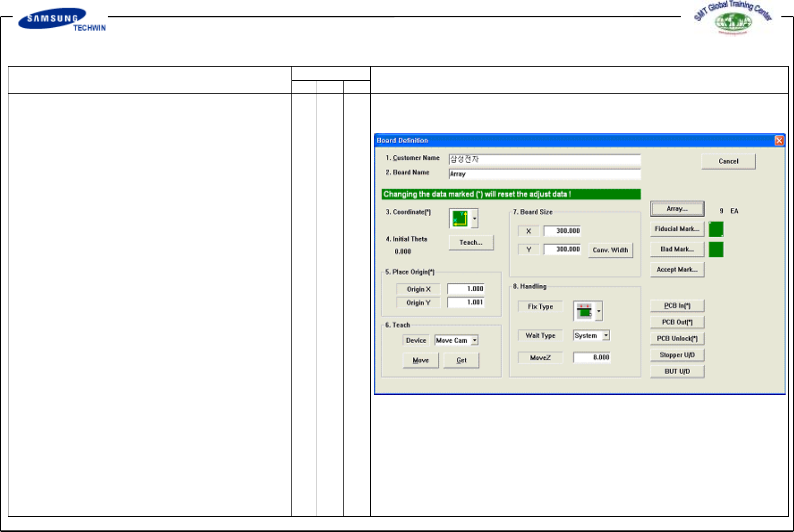This screenshot has height=532, width=794.
Task: Click the Initial Theta Teach button
Action: point(471,242)
